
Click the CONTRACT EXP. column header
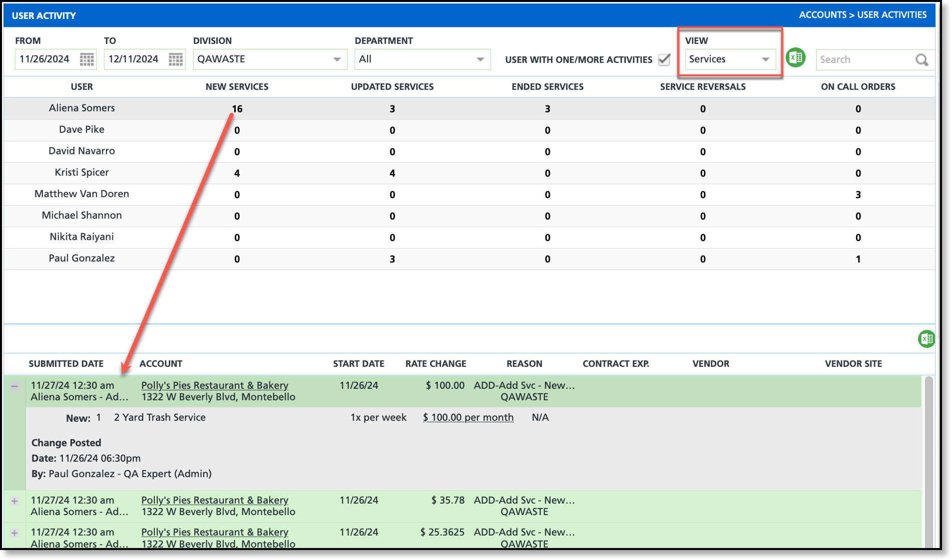(616, 364)
